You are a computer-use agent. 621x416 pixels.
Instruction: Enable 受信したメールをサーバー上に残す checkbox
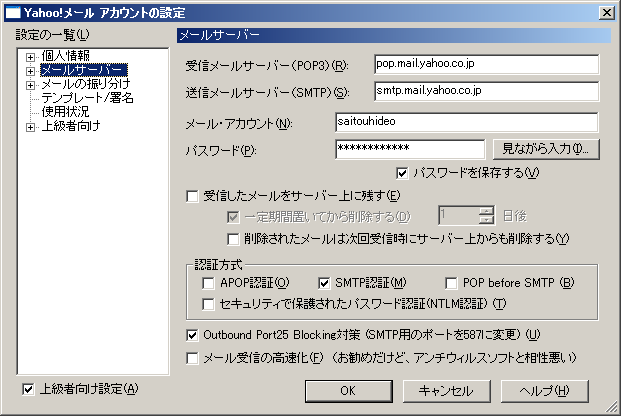click(193, 196)
